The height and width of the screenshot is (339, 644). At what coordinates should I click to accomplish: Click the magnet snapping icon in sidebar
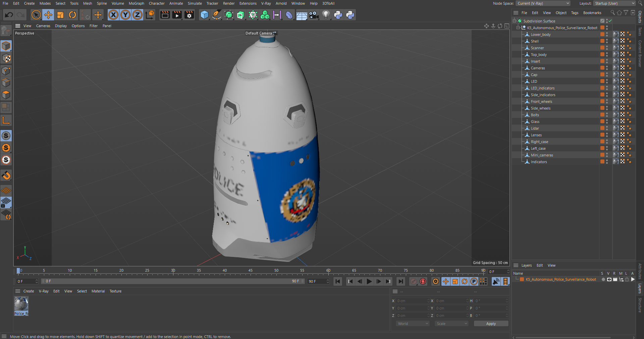(x=6, y=175)
